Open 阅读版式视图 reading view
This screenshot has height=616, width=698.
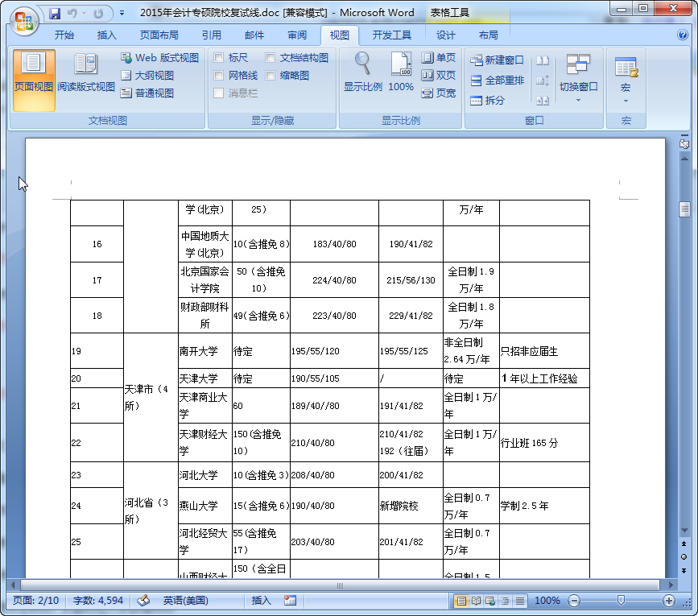pos(86,73)
